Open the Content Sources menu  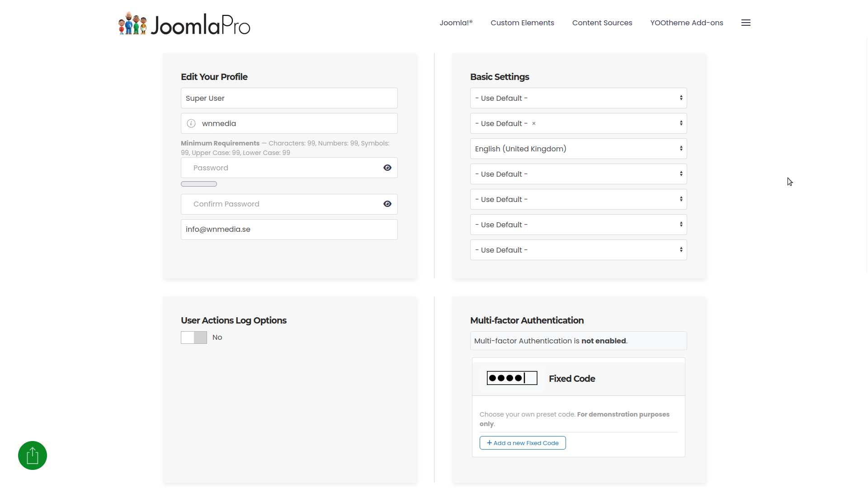[602, 23]
